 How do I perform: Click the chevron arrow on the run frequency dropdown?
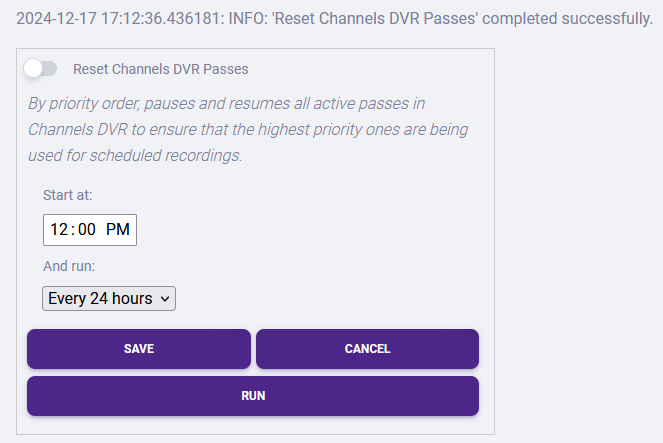(x=165, y=299)
